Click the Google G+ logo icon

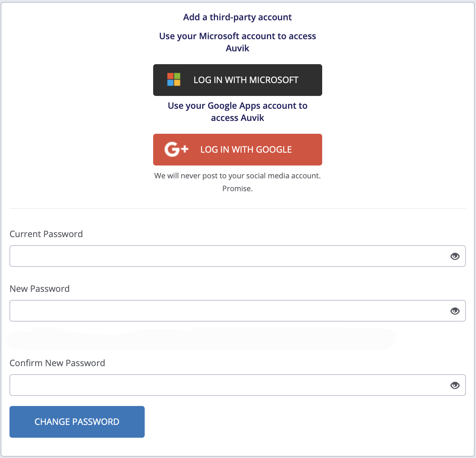(176, 149)
